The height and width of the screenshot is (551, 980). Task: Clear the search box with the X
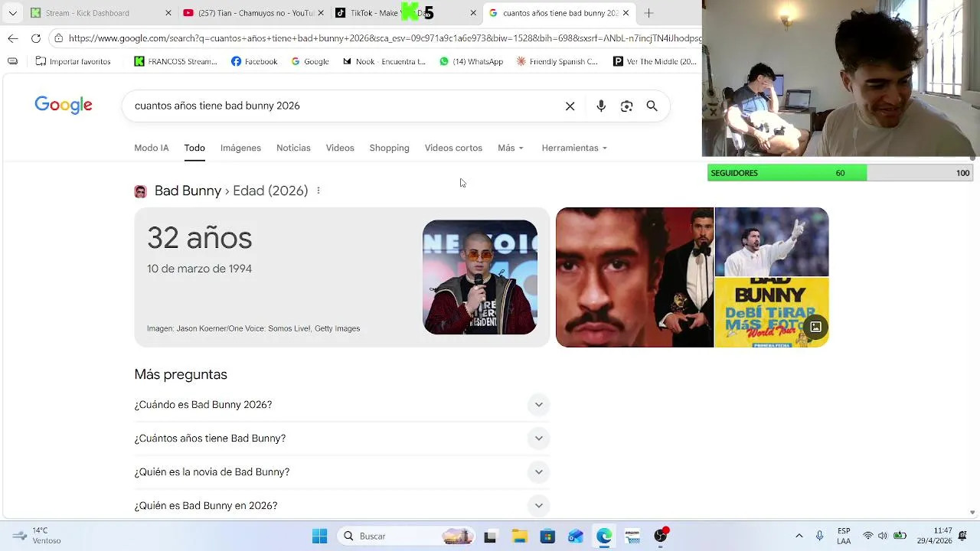pyautogui.click(x=570, y=106)
